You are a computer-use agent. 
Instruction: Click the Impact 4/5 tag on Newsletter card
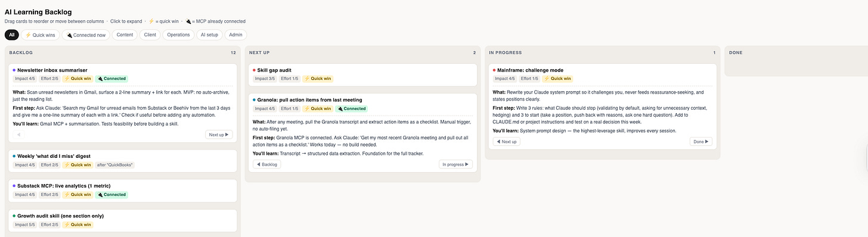pyautogui.click(x=24, y=79)
